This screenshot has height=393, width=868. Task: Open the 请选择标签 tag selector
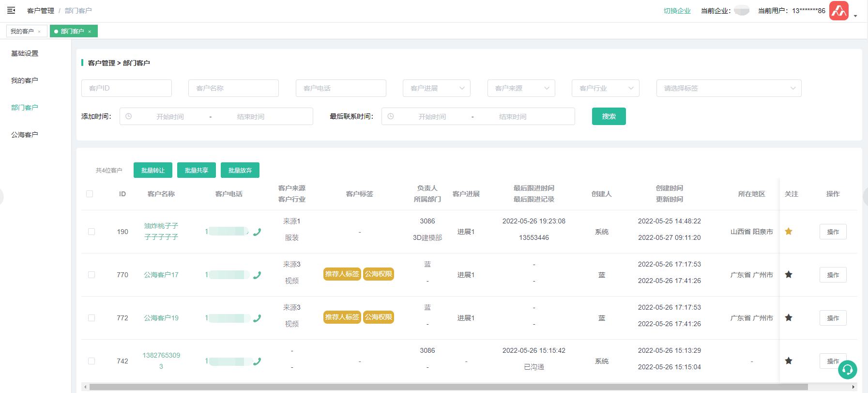pyautogui.click(x=729, y=88)
